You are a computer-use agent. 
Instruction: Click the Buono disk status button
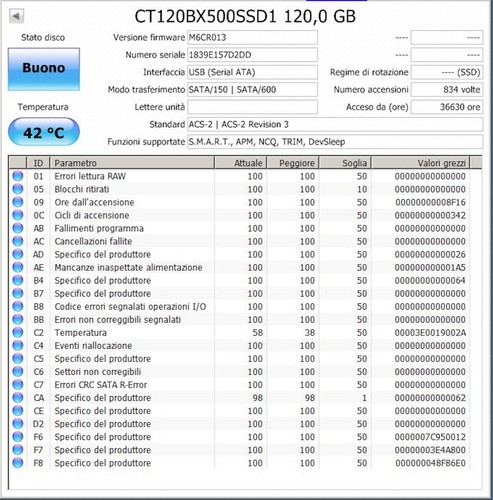tap(44, 69)
